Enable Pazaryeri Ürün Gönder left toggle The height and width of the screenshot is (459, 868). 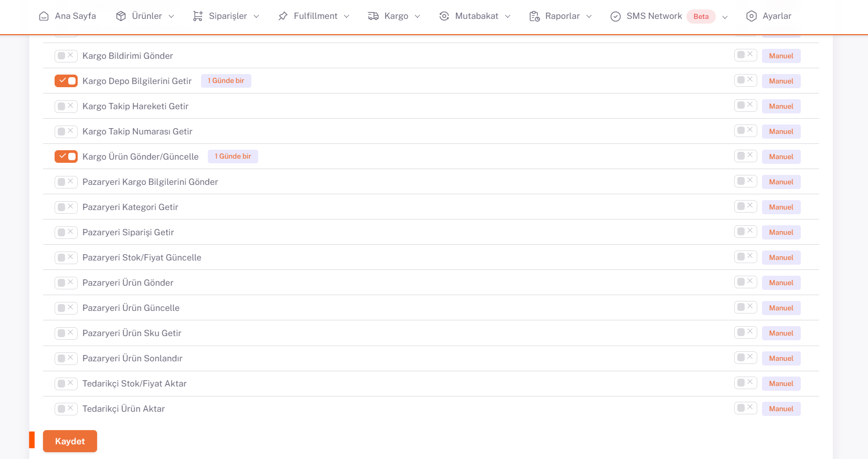pyautogui.click(x=66, y=283)
